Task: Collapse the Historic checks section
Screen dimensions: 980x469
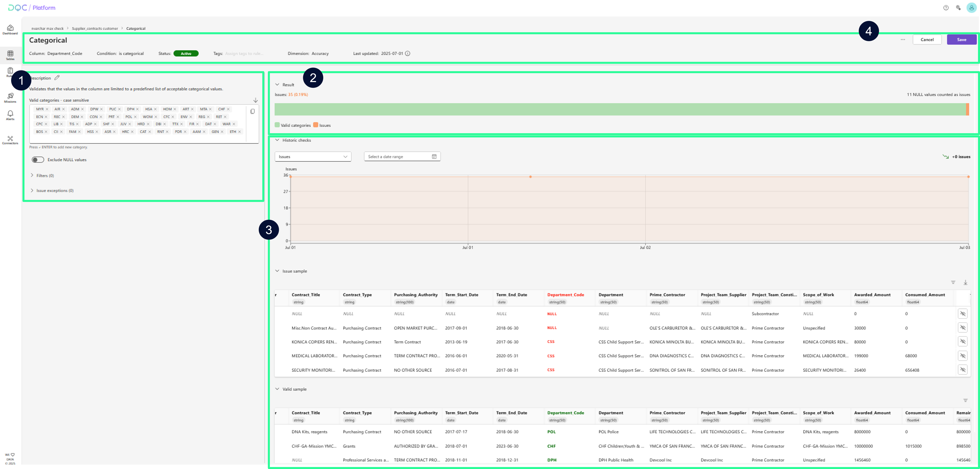Action: [x=277, y=140]
